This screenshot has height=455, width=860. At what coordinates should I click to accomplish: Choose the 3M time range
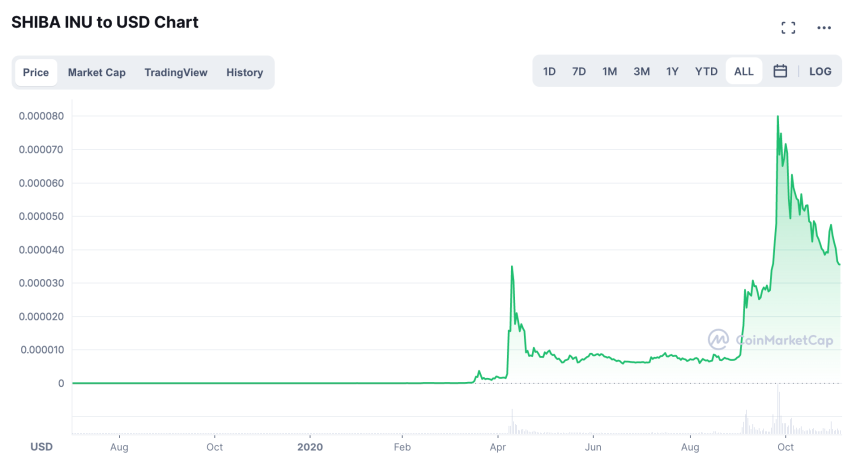[x=641, y=72]
